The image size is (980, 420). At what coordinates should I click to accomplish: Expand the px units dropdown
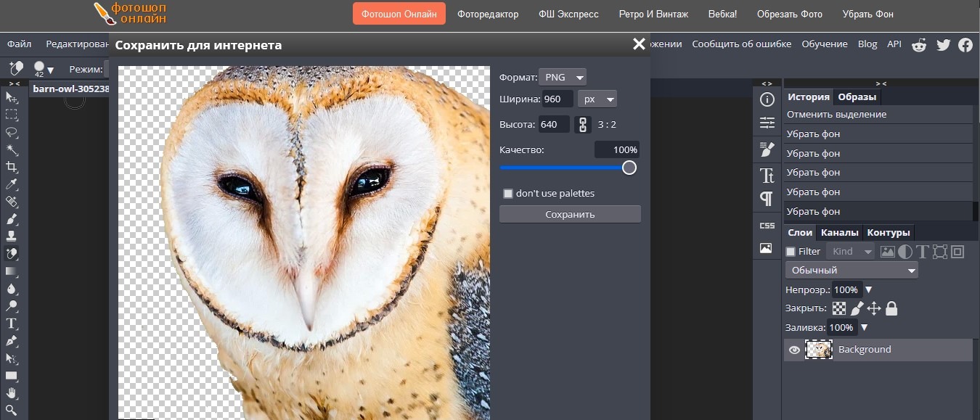coord(597,99)
